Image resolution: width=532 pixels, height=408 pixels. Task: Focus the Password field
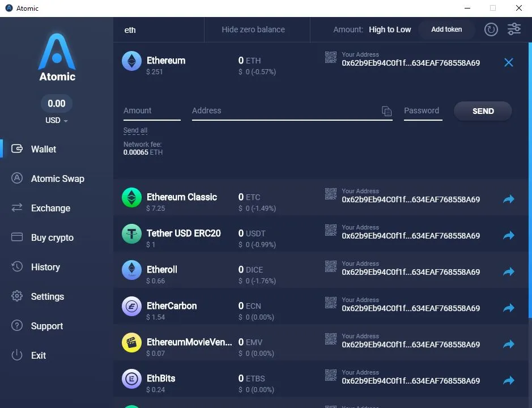tap(423, 111)
